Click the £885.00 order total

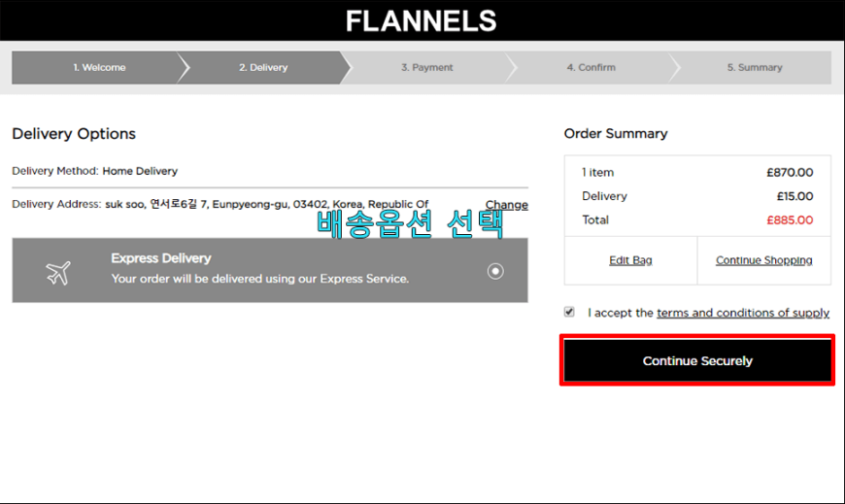[x=789, y=220]
